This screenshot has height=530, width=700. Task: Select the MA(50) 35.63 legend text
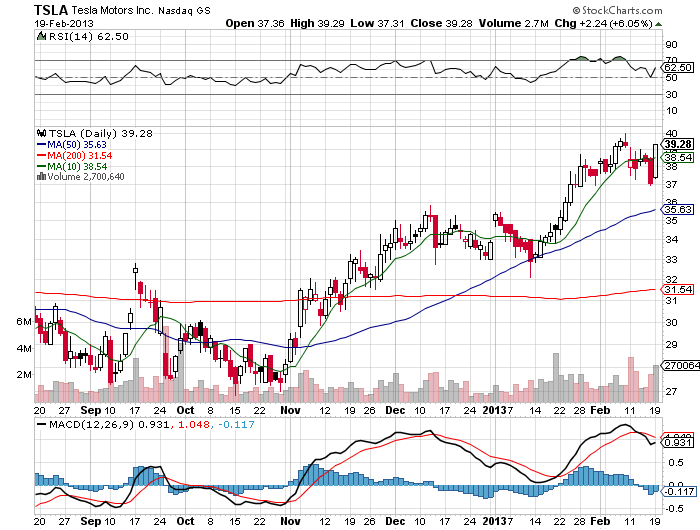(x=77, y=145)
